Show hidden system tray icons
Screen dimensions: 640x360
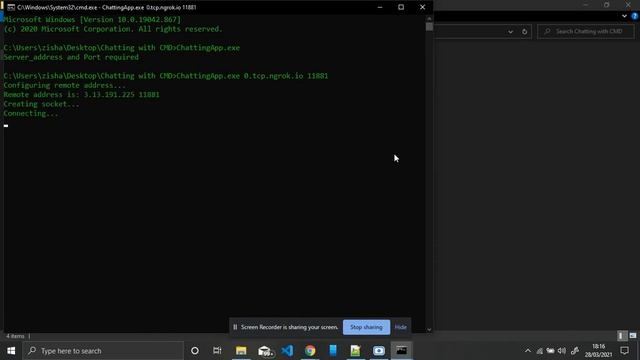pyautogui.click(x=528, y=351)
